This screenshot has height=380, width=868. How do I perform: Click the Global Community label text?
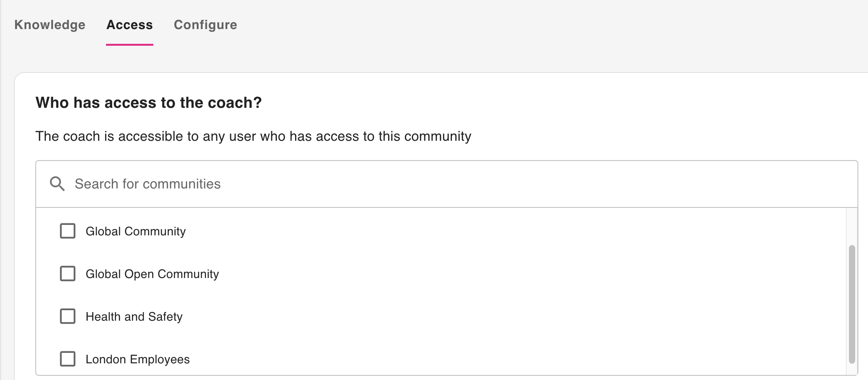click(x=135, y=231)
